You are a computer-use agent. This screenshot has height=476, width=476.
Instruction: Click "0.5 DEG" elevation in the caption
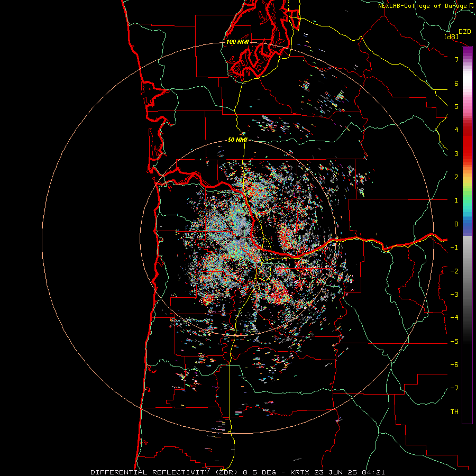coord(260,472)
